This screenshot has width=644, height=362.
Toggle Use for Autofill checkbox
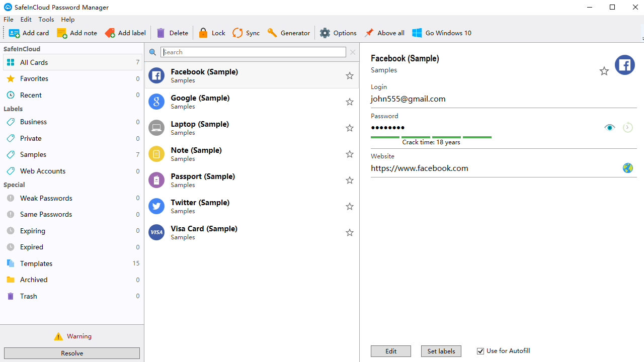coord(480,351)
